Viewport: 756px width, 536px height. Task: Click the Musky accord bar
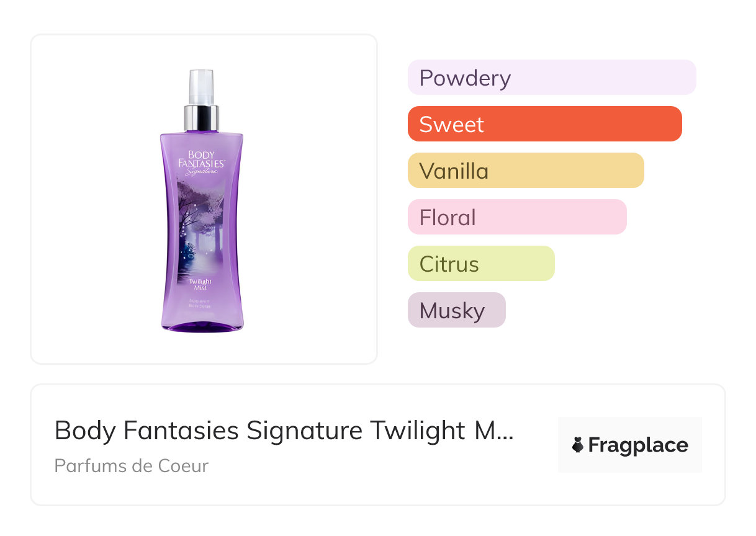(456, 310)
